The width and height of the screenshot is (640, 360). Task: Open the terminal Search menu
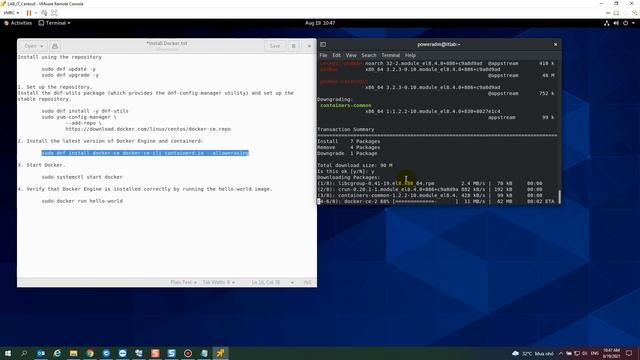tap(369, 55)
